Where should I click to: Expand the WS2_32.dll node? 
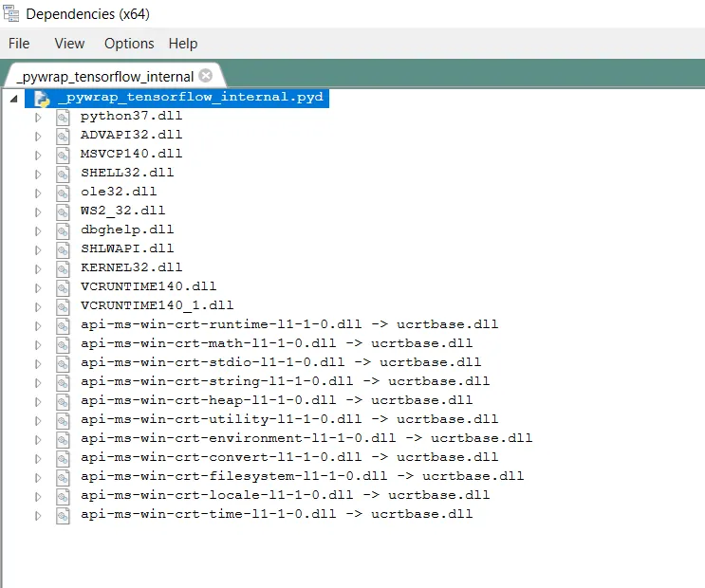click(38, 212)
